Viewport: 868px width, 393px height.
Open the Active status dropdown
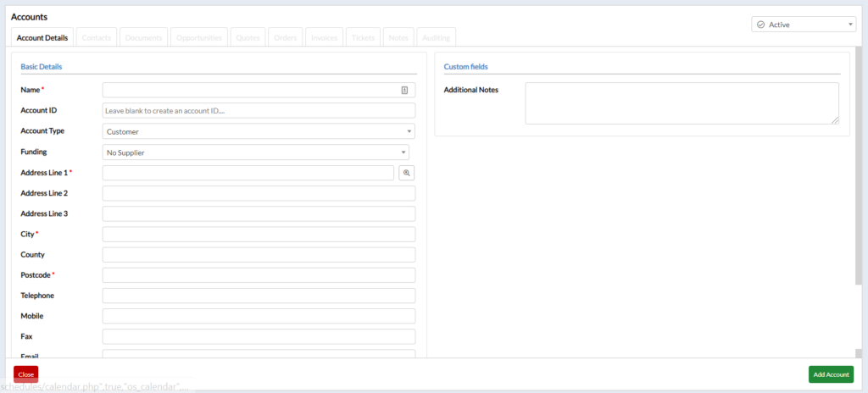(804, 25)
